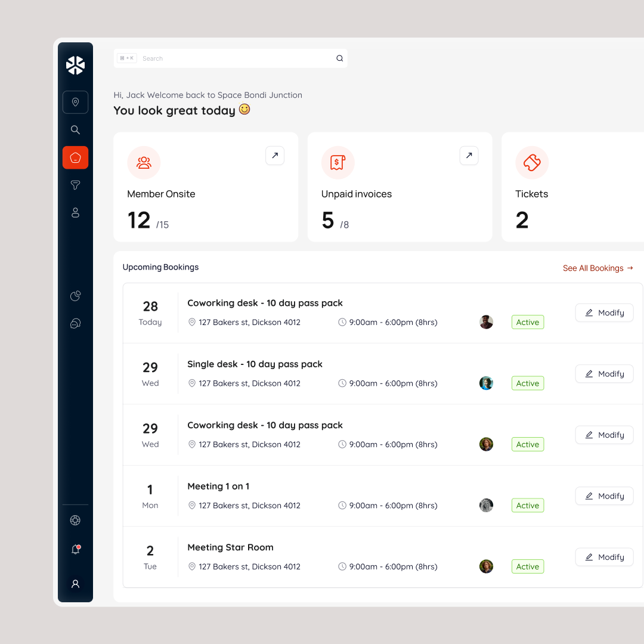Open the user profile icon at sidebar bottom
This screenshot has height=644, width=644.
point(75,584)
